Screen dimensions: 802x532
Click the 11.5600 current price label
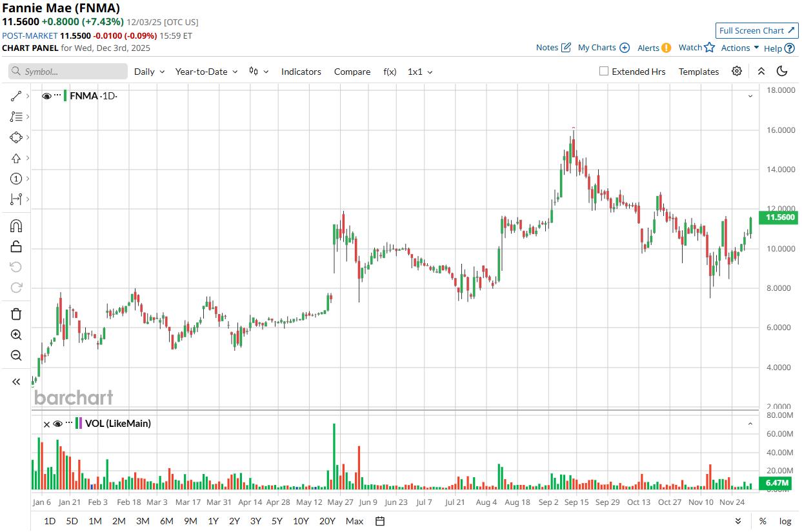780,218
